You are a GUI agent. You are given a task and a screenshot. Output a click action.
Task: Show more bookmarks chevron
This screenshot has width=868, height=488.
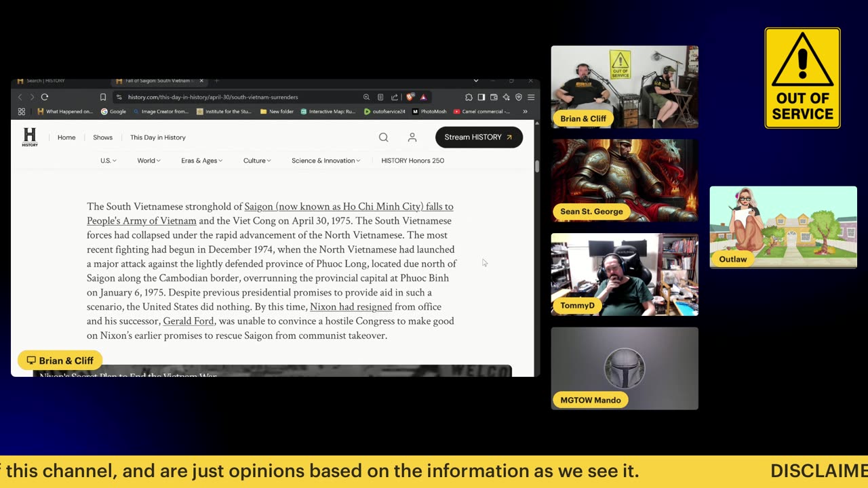(525, 111)
